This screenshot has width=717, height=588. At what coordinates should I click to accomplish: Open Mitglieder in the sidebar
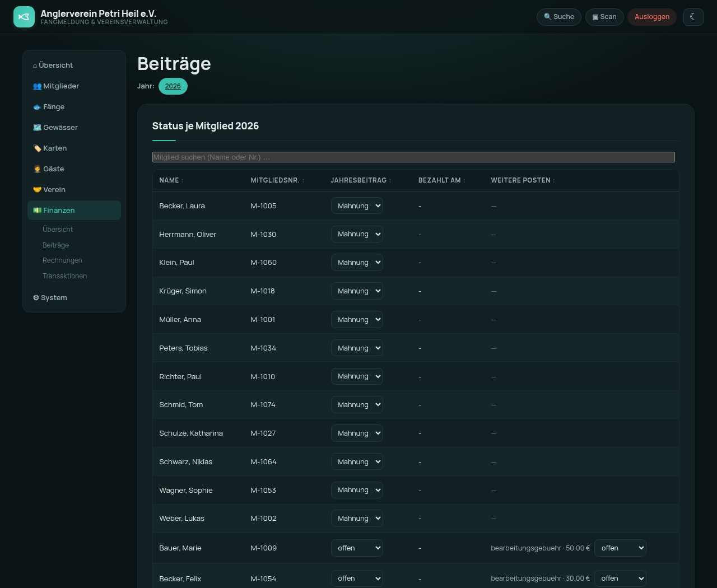[x=74, y=86]
